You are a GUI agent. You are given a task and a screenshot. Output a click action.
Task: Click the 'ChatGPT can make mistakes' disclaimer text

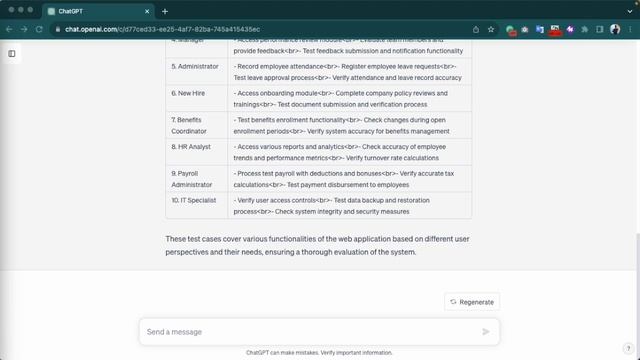click(x=319, y=353)
